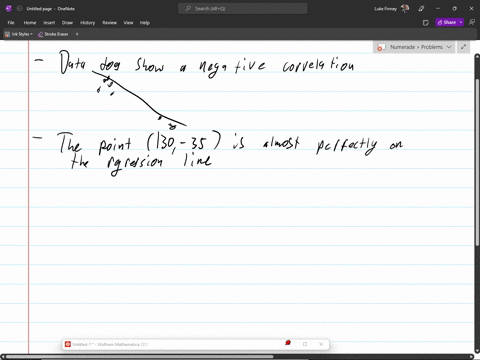The image size is (480, 360).
Task: Click the handwritten '(130, -35)' point
Action: (x=184, y=141)
